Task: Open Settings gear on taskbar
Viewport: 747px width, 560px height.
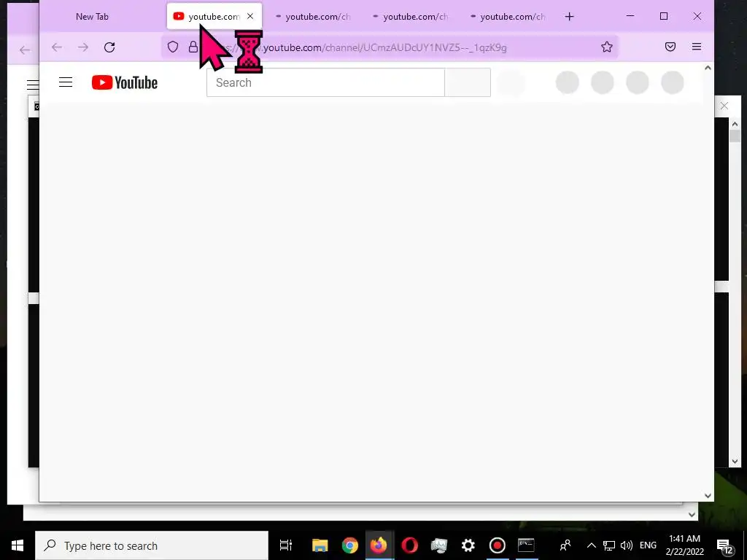Action: coord(468,545)
